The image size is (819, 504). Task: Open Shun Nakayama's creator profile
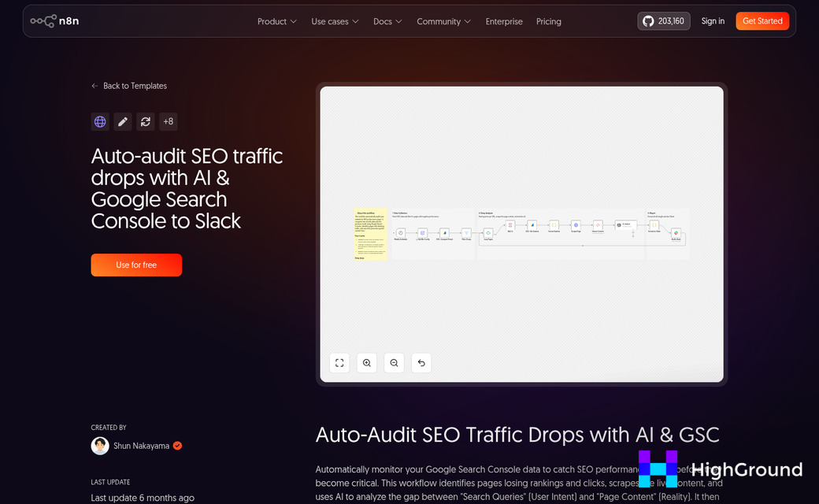coord(142,446)
